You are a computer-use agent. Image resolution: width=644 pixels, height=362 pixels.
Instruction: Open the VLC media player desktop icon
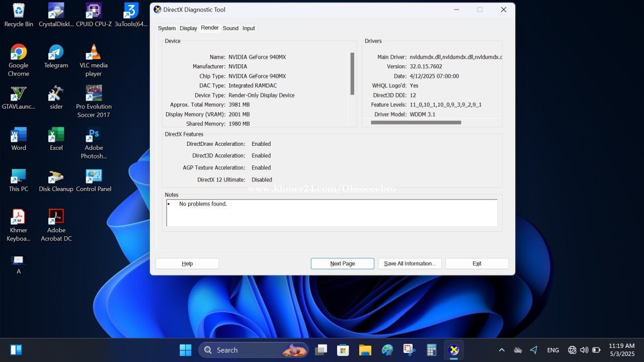point(94,60)
